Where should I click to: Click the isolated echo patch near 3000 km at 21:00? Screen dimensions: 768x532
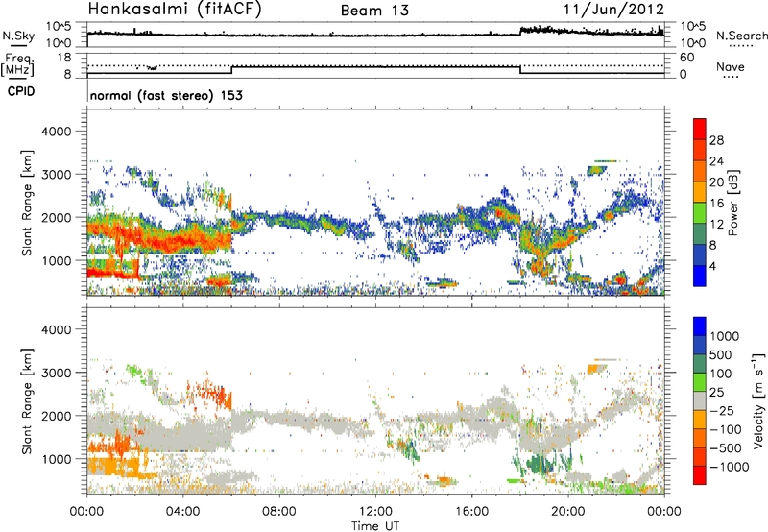(x=596, y=171)
